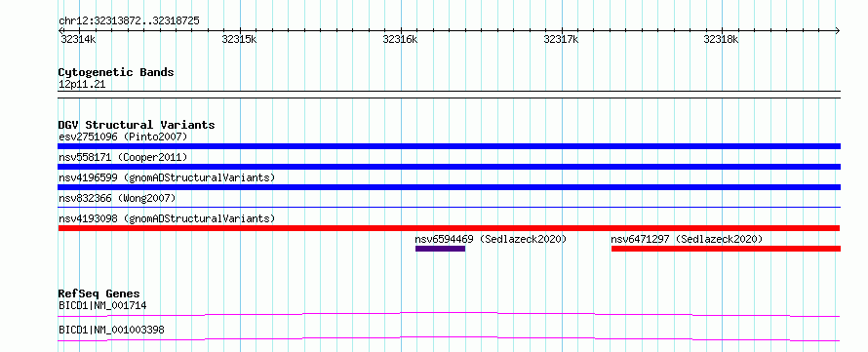868x352 pixels.
Task: Click the chr12:32313872..32318725 region label
Action: point(129,21)
